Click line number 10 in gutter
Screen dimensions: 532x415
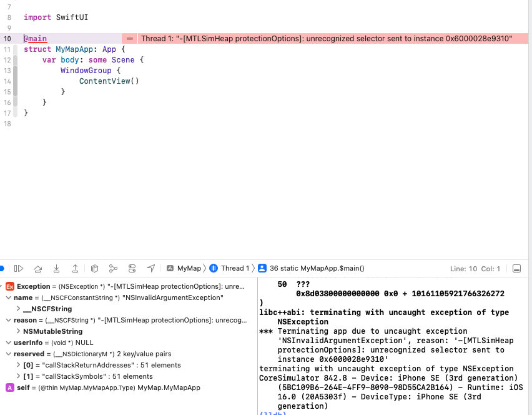click(7, 39)
